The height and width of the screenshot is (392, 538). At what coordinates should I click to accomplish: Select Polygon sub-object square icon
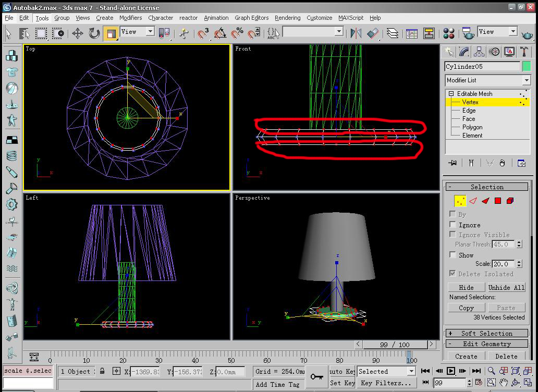point(498,201)
